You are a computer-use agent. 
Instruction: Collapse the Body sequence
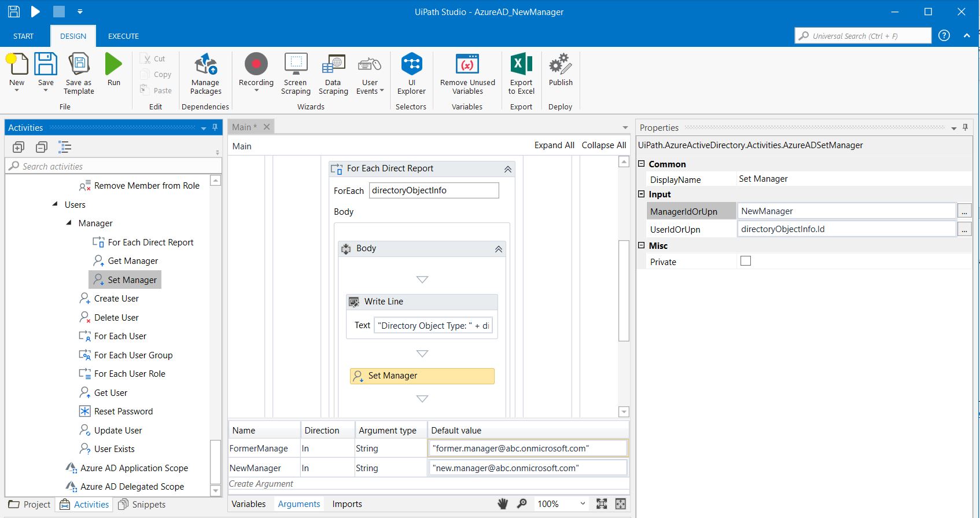(x=498, y=249)
